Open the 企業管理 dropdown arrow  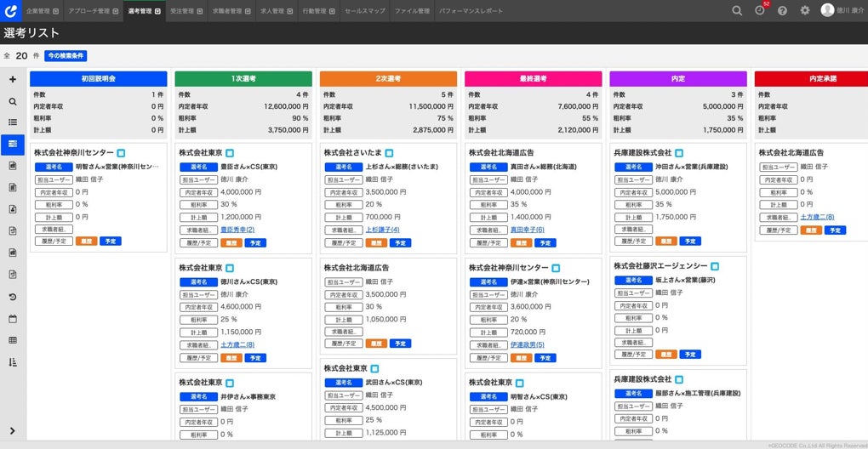56,11
